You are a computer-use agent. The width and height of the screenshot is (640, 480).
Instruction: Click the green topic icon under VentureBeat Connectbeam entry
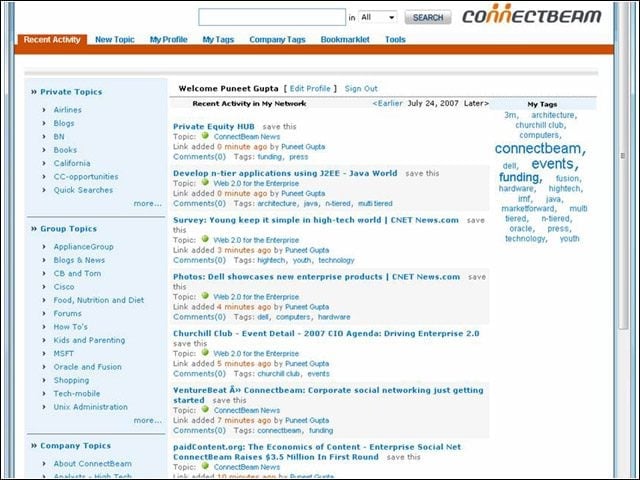pos(205,410)
